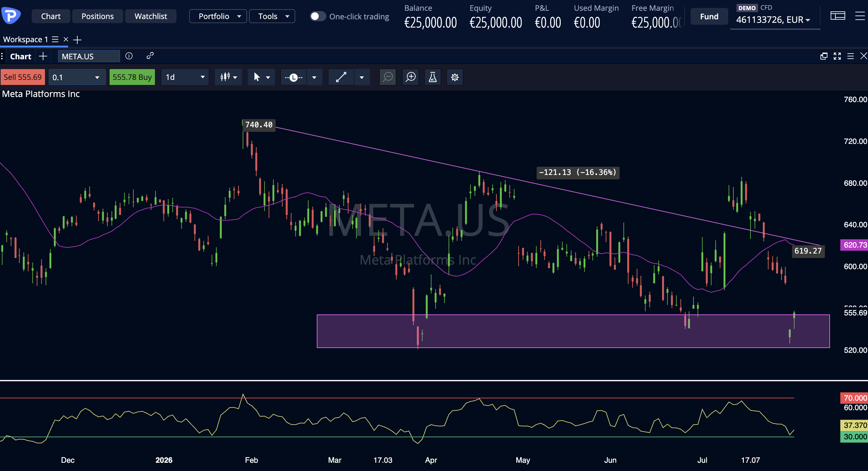The width and height of the screenshot is (868, 471).
Task: Select the candlestick chart type icon
Action: tap(225, 77)
